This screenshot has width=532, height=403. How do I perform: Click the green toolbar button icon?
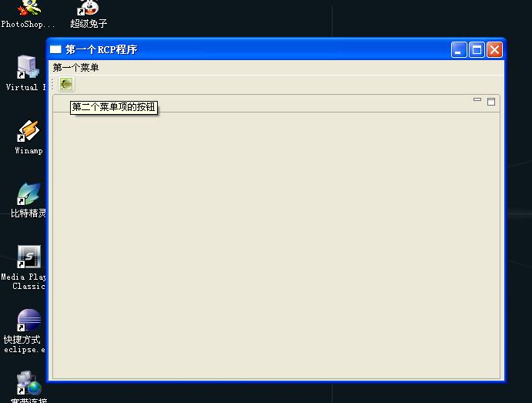(x=66, y=84)
